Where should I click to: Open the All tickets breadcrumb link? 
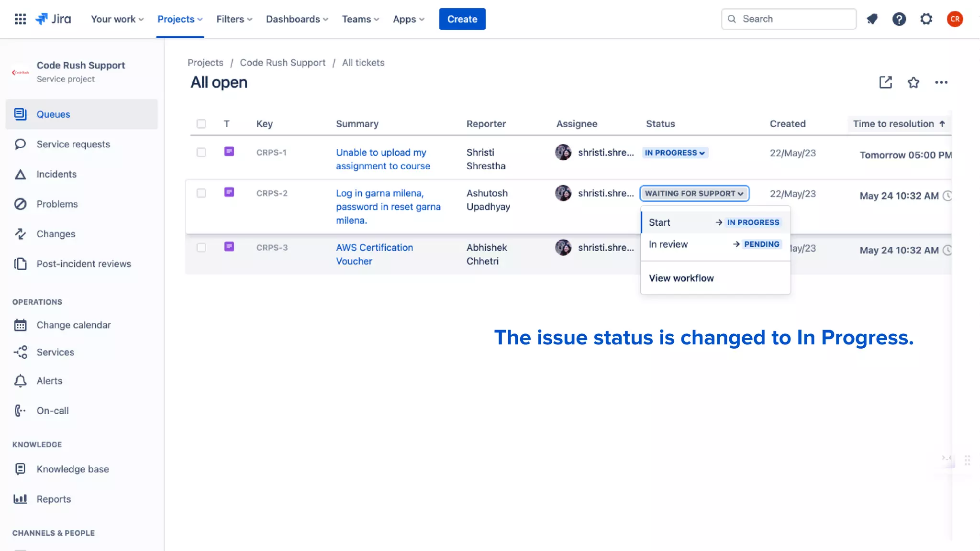363,63
